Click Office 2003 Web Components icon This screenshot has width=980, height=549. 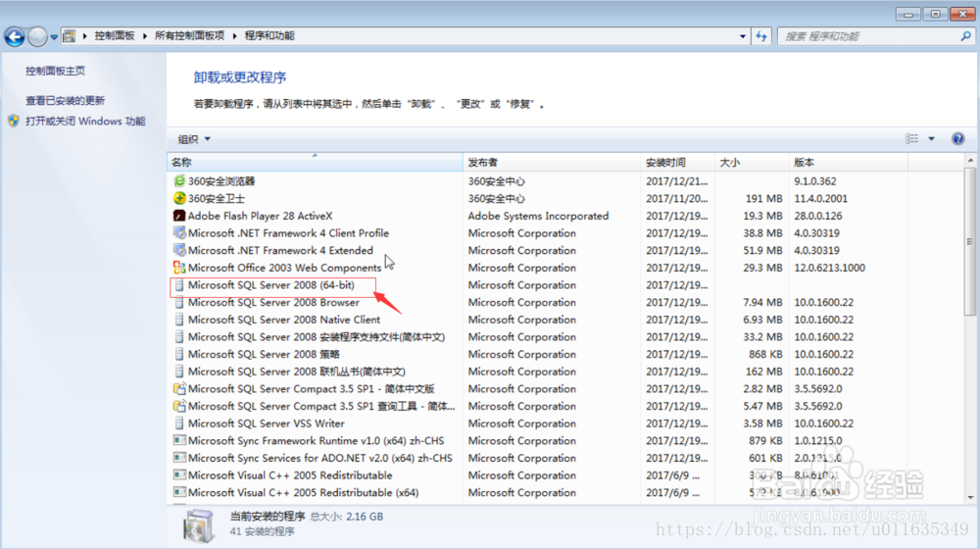pyautogui.click(x=179, y=268)
